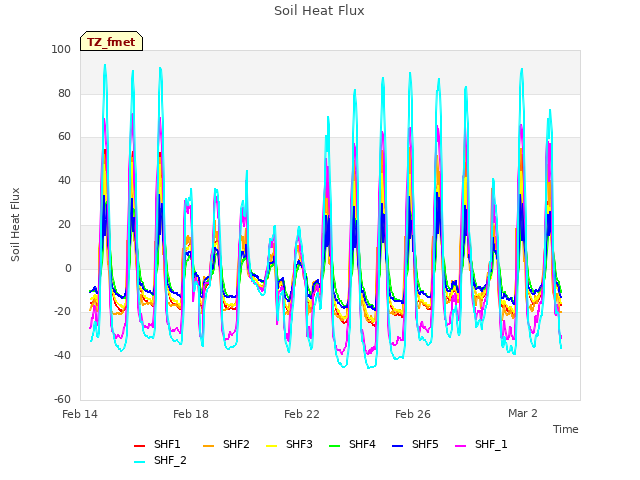Toggle the SHF3 legend label
This screenshot has height=480, width=640.
(299, 444)
